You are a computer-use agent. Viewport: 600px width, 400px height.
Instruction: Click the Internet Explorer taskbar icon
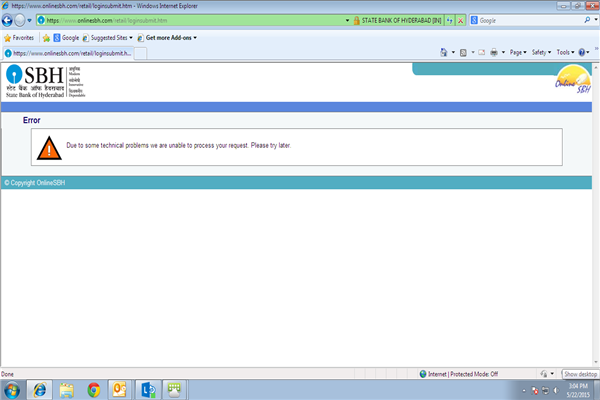[39, 390]
